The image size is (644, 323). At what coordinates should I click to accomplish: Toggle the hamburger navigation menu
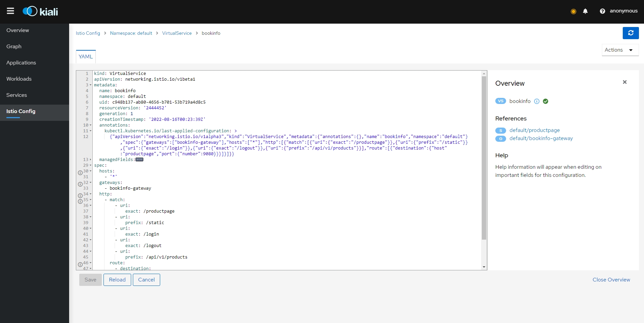click(x=10, y=11)
